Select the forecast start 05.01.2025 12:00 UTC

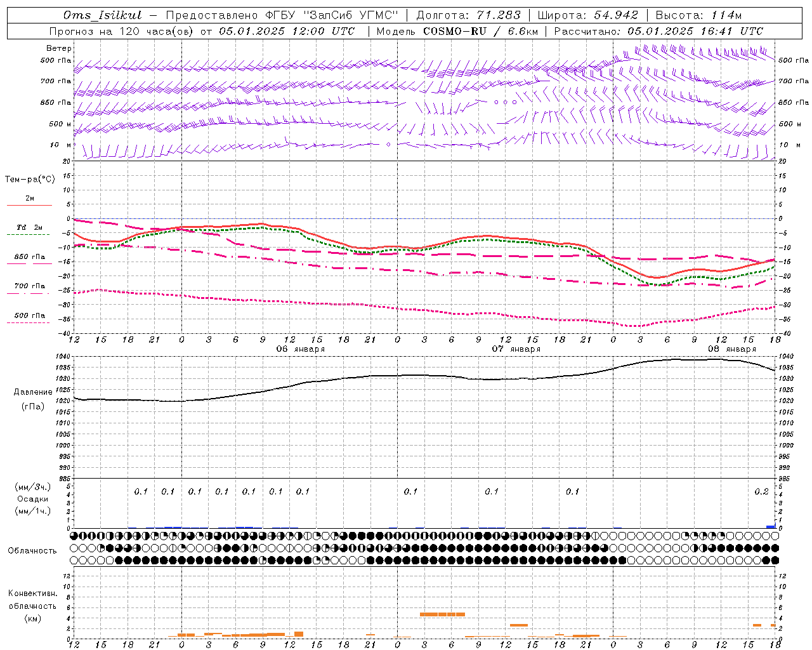pos(287,31)
